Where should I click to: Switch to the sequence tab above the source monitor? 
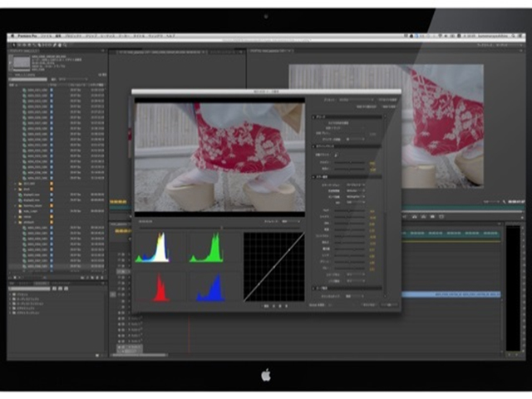pos(150,52)
